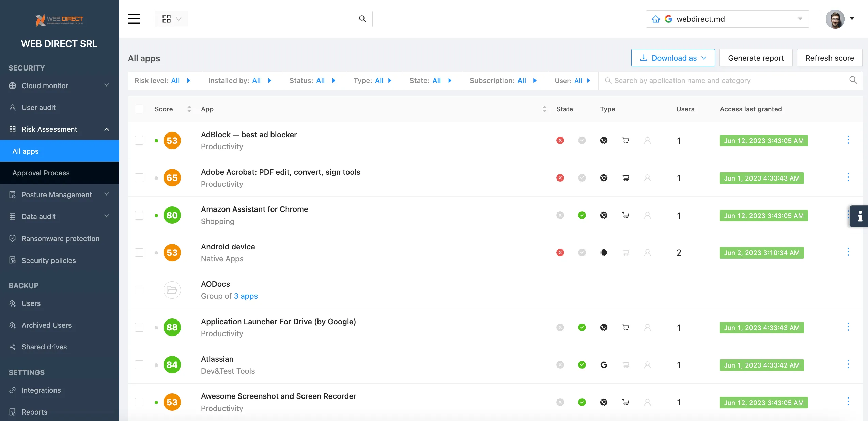Open the 3 apps link under AODocs
The width and height of the screenshot is (868, 421).
245,296
